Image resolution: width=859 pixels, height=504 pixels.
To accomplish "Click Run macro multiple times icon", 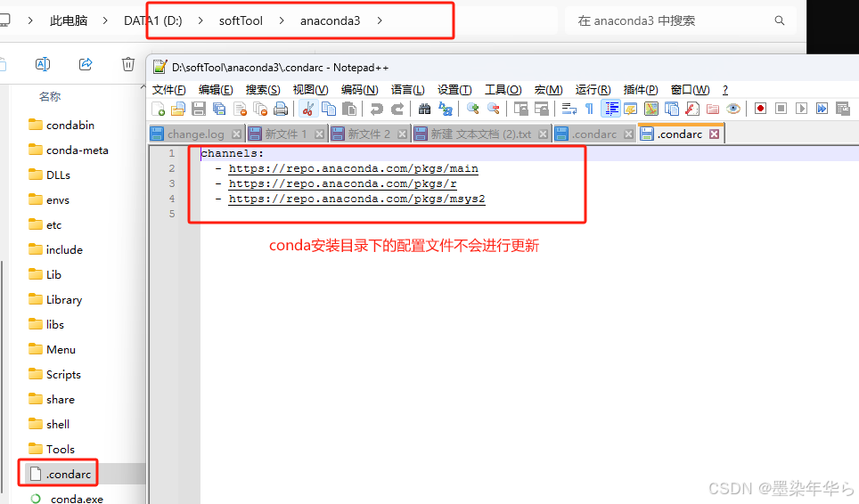I will pyautogui.click(x=822, y=109).
